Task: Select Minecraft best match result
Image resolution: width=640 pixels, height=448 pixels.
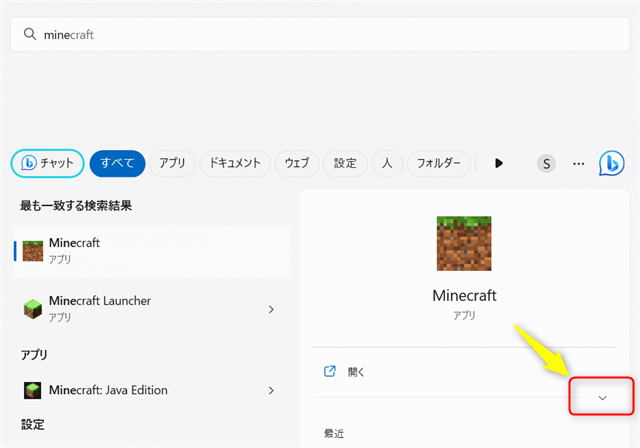Action: [x=150, y=250]
